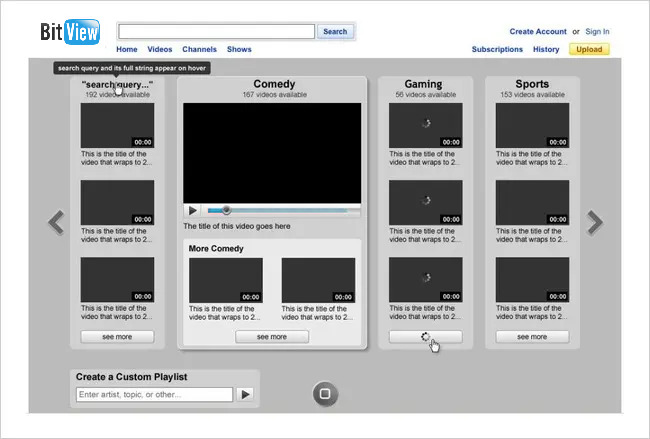
Task: Open the Home menu item
Action: point(127,49)
